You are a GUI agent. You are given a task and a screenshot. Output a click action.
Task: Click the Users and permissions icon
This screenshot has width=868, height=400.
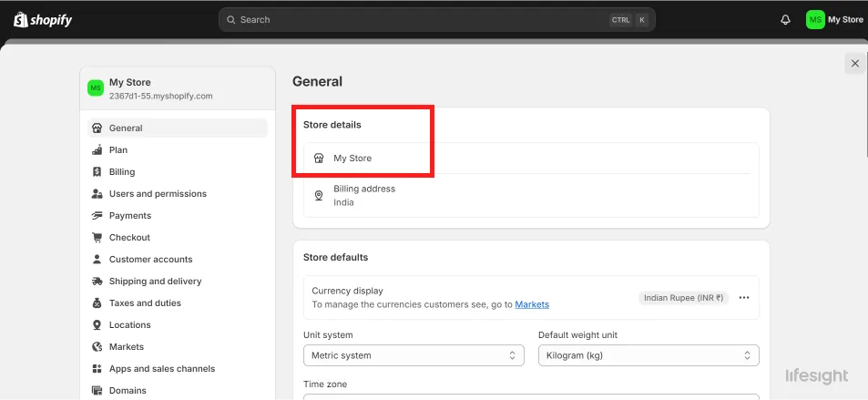[x=97, y=193]
